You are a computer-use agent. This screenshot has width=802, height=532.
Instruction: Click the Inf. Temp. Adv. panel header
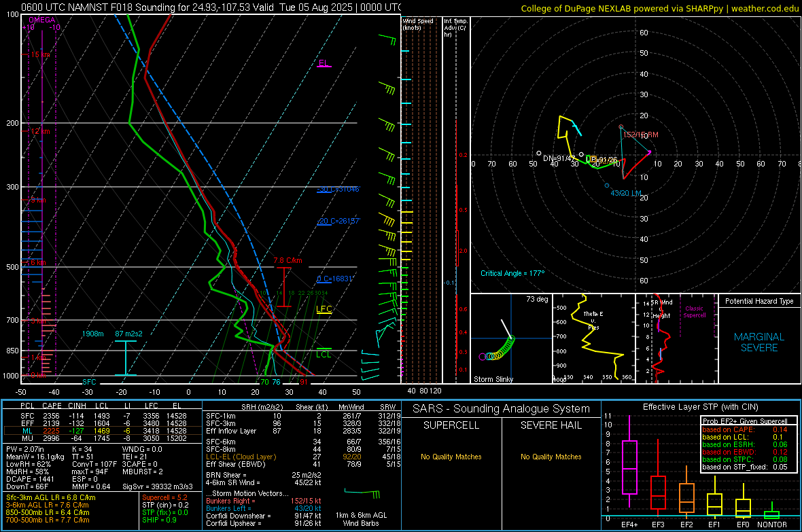point(455,28)
